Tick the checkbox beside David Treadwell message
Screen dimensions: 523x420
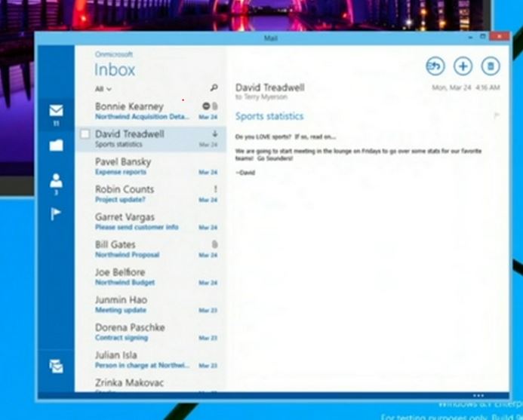coord(85,134)
